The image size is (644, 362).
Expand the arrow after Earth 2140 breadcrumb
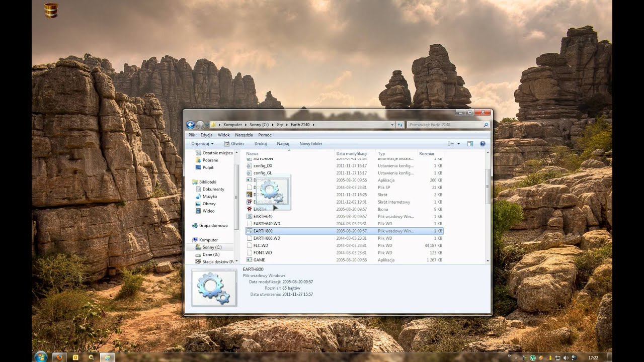point(313,125)
